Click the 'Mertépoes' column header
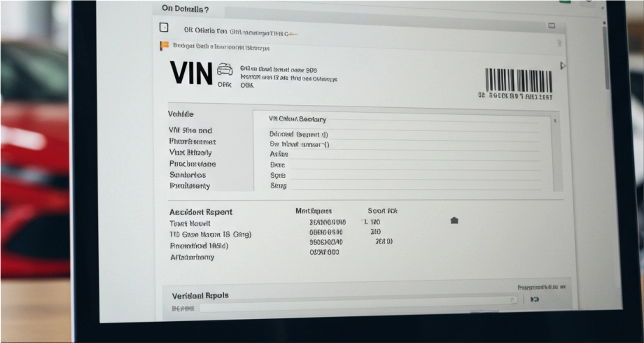Viewport: 644px width, 343px height. (313, 211)
